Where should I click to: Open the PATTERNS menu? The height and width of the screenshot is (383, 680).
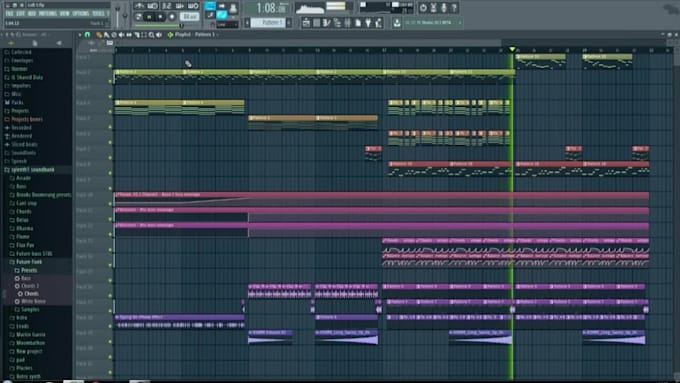pos(48,14)
